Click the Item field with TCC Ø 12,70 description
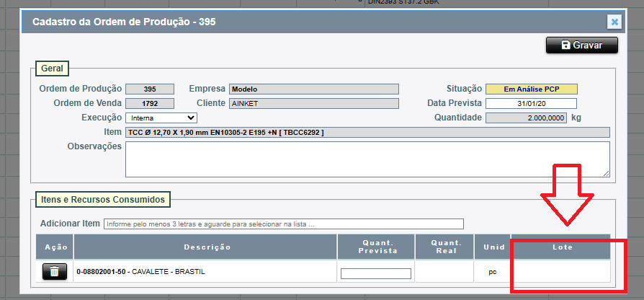Viewport: 644px width, 300px height. (x=367, y=133)
